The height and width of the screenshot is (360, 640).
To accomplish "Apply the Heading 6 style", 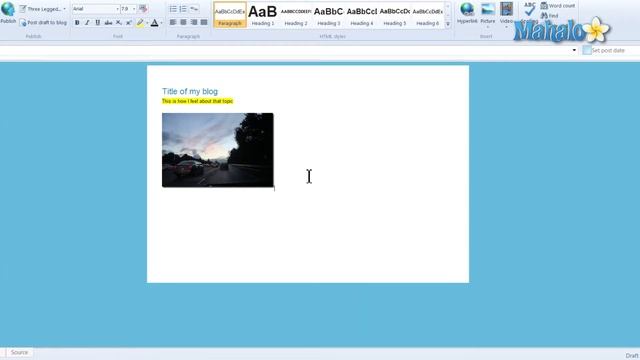I will click(x=427, y=15).
